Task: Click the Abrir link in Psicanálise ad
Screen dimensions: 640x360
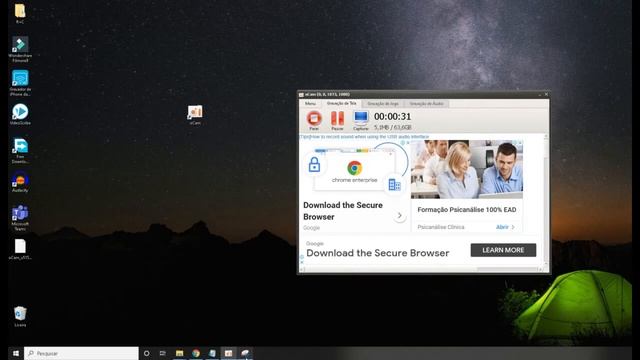Action: [505, 227]
